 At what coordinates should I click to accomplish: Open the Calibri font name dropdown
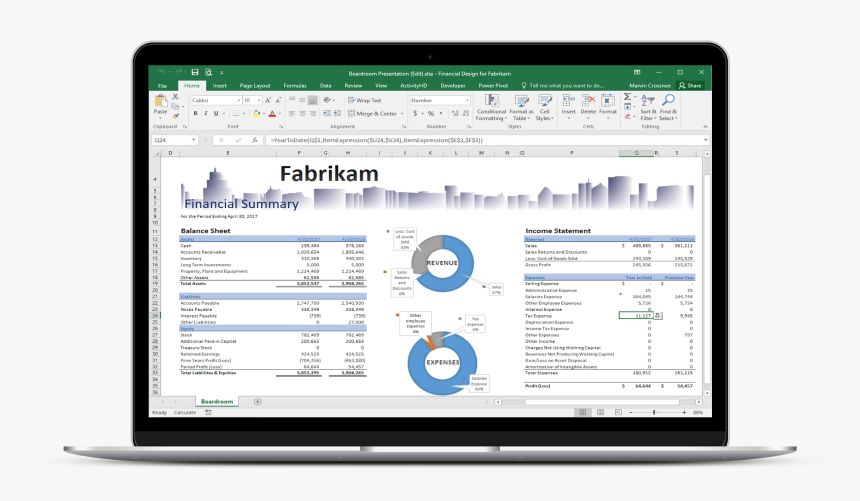pyautogui.click(x=239, y=100)
